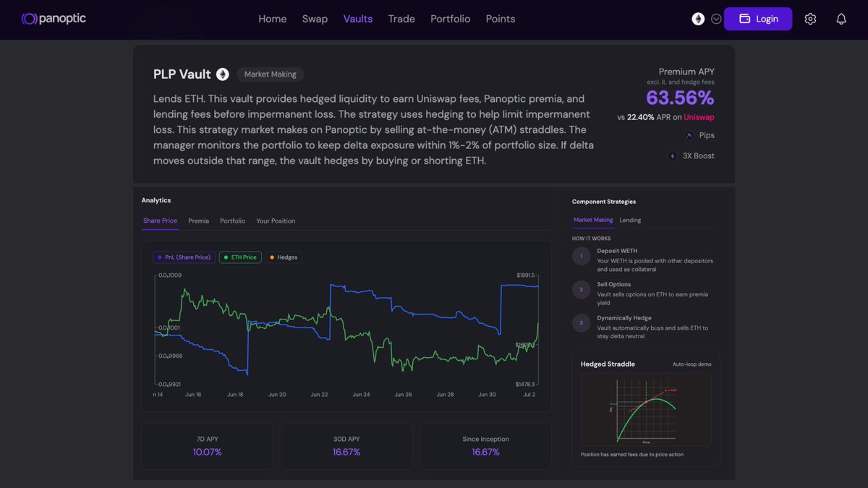Viewport: 868px width, 488px height.
Task: Click the step 3 Dynamically Hedge circle
Action: point(581,323)
